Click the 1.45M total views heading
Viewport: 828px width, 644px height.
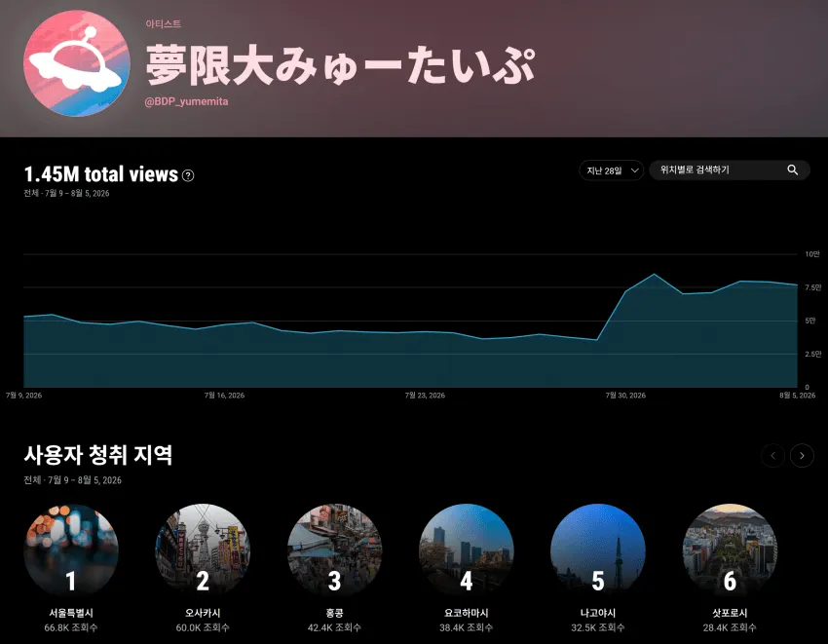(x=101, y=174)
